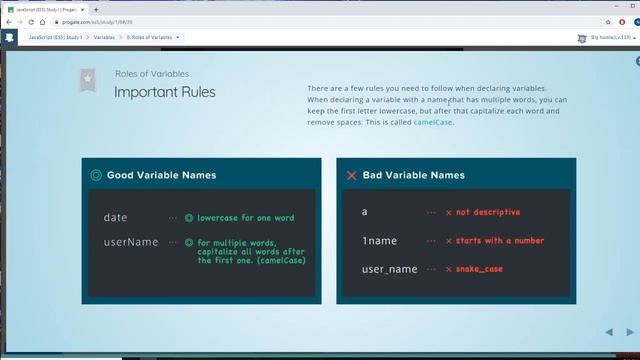Go to the previous slide arrow
640x360 pixels.
coord(609,332)
